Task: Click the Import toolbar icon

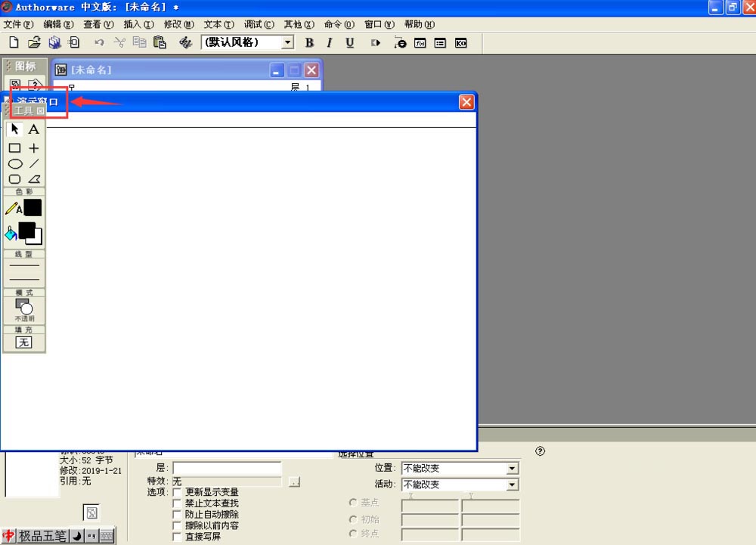Action: click(x=74, y=42)
